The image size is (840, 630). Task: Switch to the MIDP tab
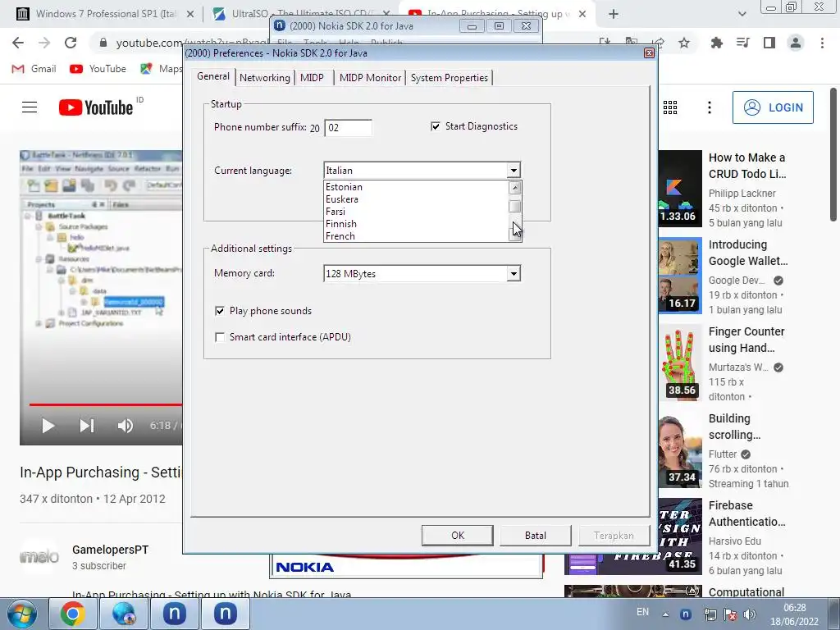pos(312,78)
